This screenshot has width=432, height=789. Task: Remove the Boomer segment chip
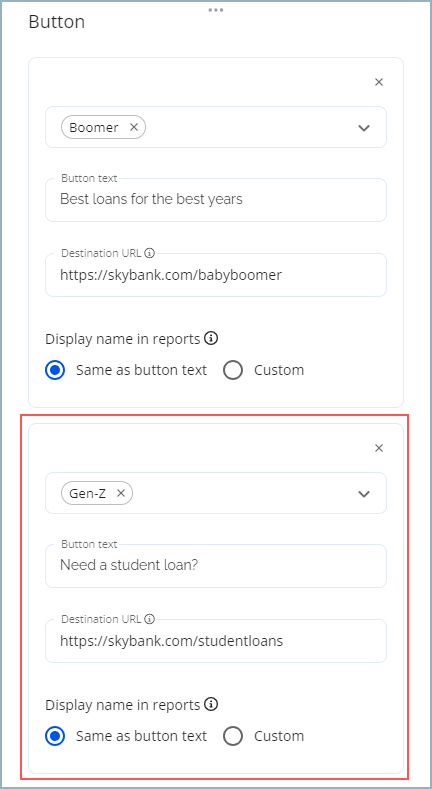pos(134,127)
